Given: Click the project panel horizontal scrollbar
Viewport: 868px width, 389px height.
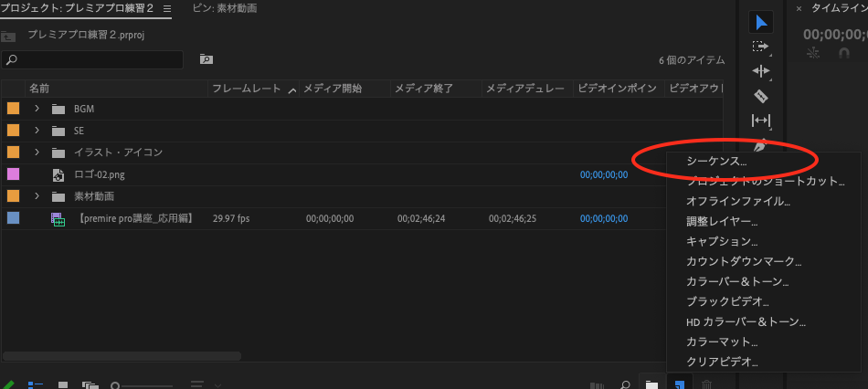Looking at the screenshot, I should point(122,356).
